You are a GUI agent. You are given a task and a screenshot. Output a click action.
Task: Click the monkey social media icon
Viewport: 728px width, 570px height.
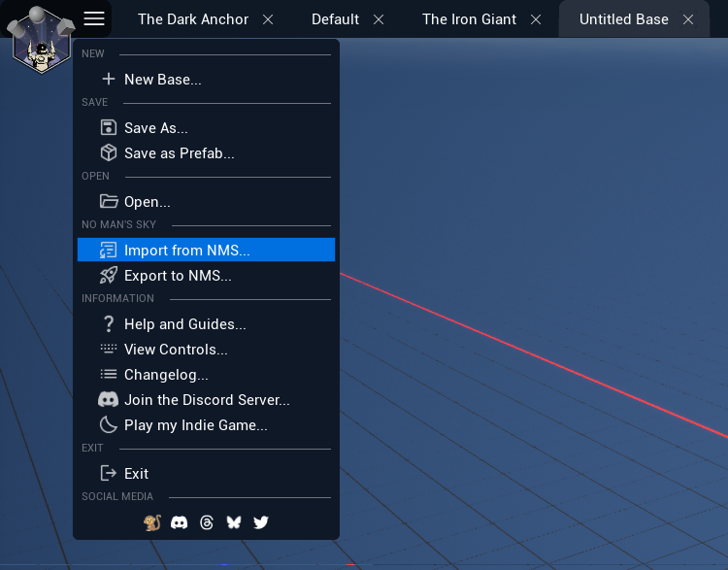(151, 522)
